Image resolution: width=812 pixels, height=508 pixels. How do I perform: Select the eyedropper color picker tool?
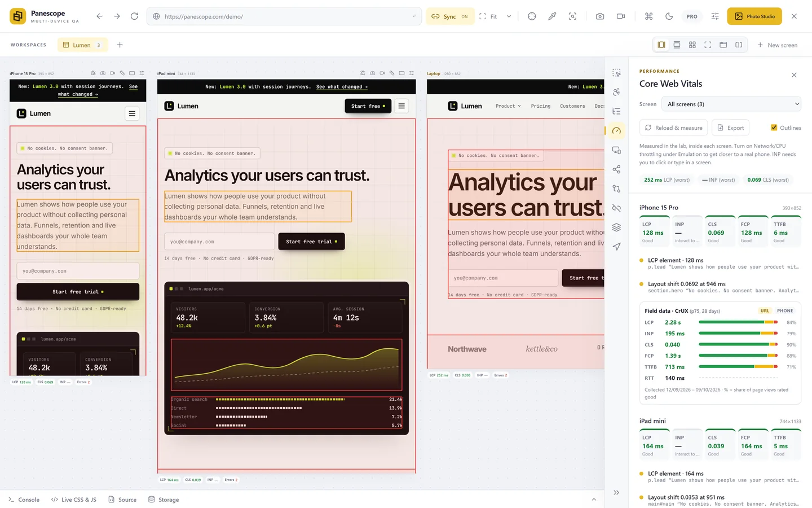pos(552,16)
